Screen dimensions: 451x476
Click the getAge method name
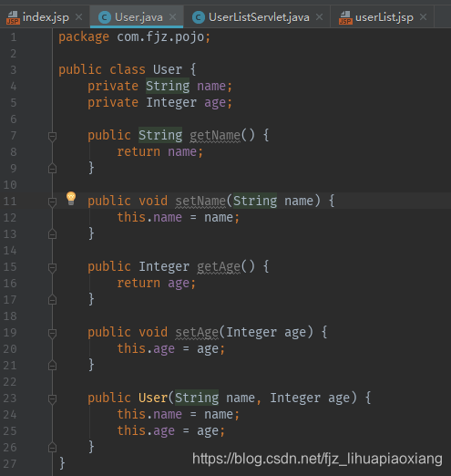click(219, 267)
